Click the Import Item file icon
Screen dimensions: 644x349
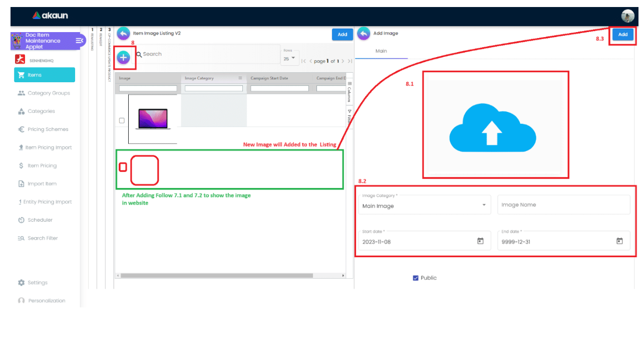pos(21,184)
